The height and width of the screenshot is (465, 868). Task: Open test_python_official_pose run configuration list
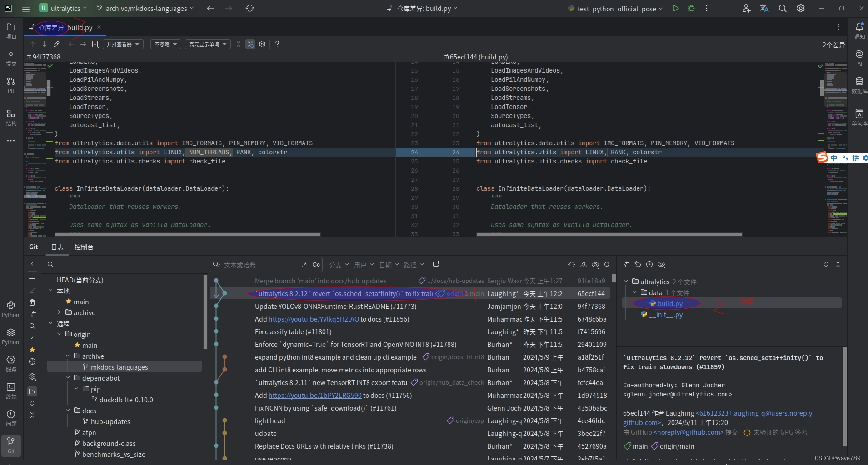[x=616, y=8]
